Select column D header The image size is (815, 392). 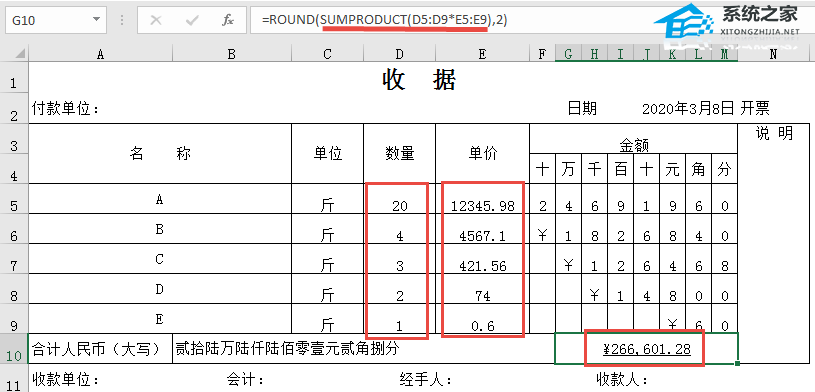click(399, 54)
